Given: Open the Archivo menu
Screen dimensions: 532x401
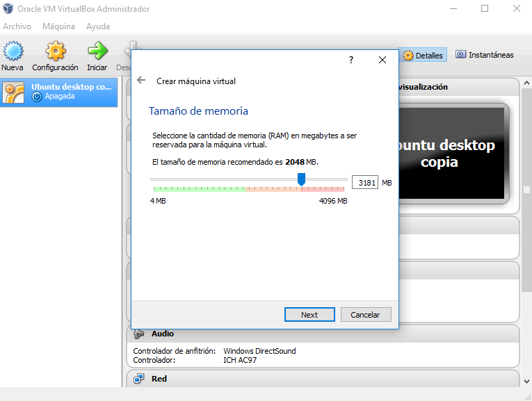Looking at the screenshot, I should pyautogui.click(x=17, y=26).
